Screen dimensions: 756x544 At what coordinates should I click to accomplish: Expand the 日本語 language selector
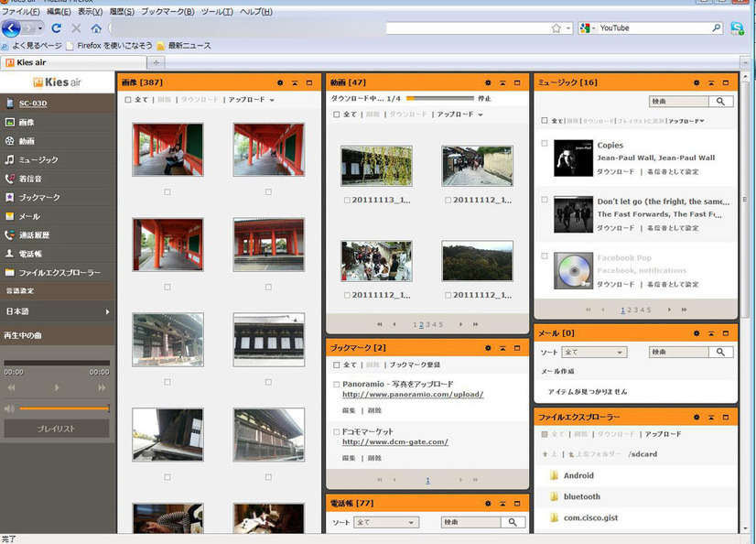[x=58, y=311]
